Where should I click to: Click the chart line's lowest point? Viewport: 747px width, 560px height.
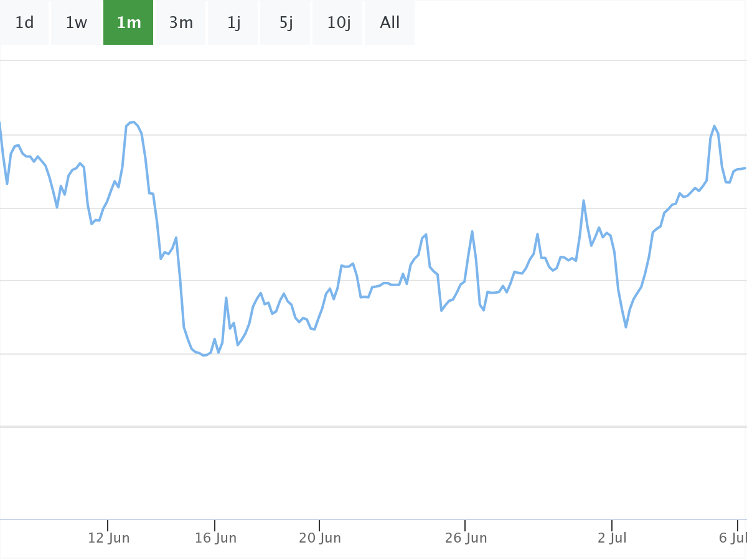click(x=204, y=355)
